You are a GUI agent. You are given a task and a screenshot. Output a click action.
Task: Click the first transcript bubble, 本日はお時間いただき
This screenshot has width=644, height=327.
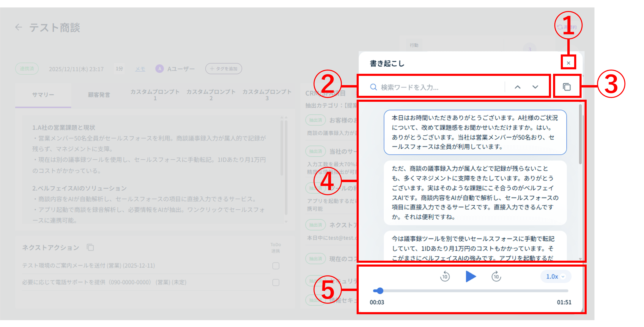click(x=475, y=132)
